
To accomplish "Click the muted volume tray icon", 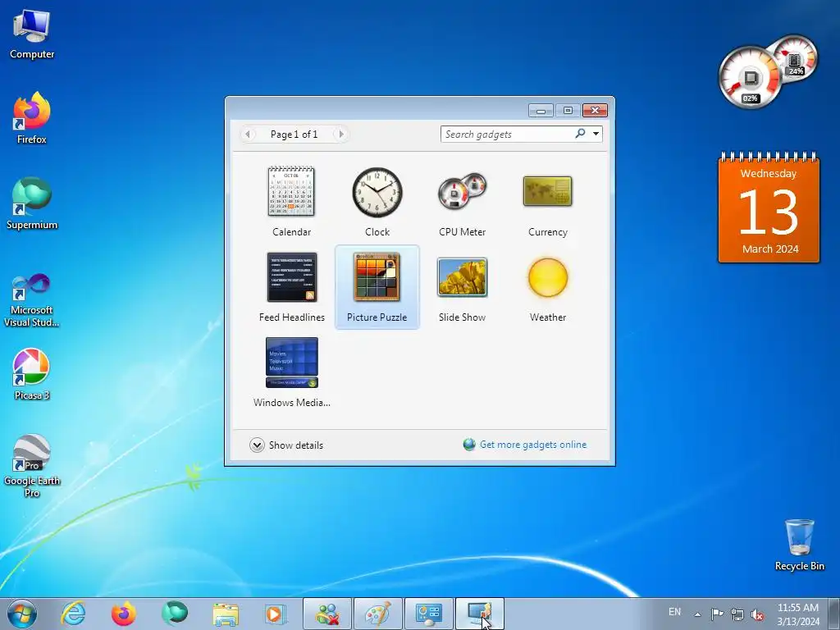I will (757, 614).
